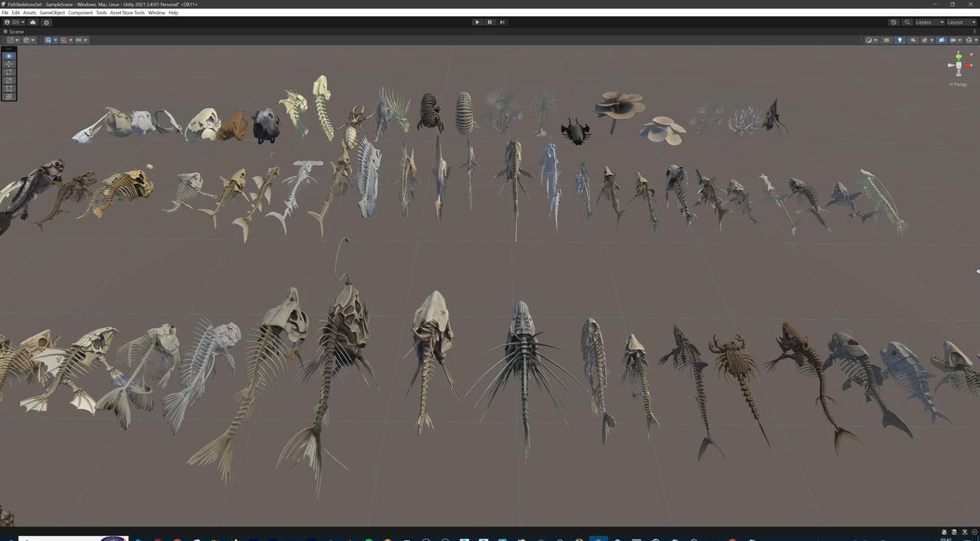Toggle scene lighting with the bulb icon
The height and width of the screenshot is (541, 980).
(900, 39)
